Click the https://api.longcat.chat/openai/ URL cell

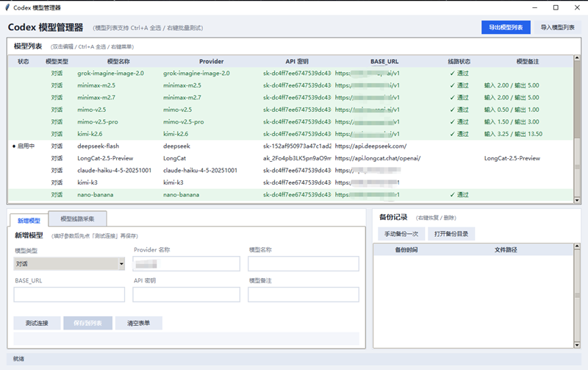point(378,158)
